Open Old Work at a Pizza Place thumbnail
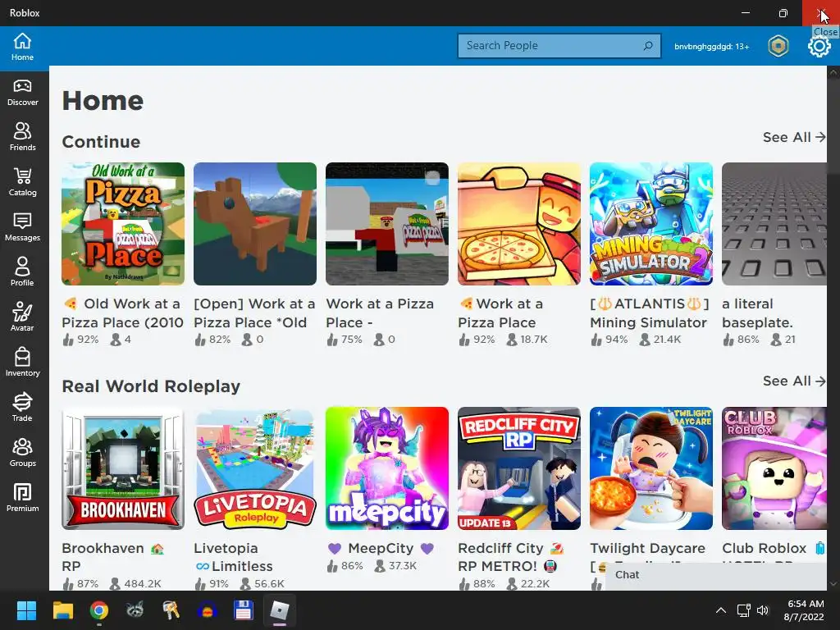 click(123, 224)
